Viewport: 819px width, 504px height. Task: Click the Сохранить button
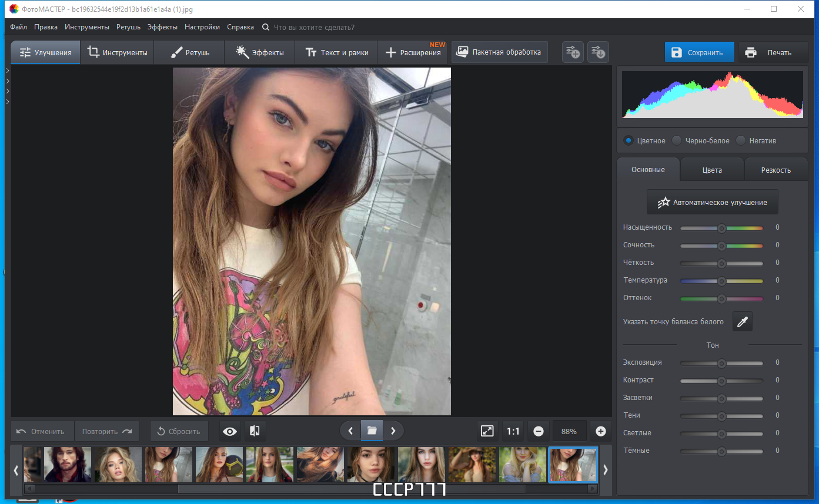click(700, 52)
